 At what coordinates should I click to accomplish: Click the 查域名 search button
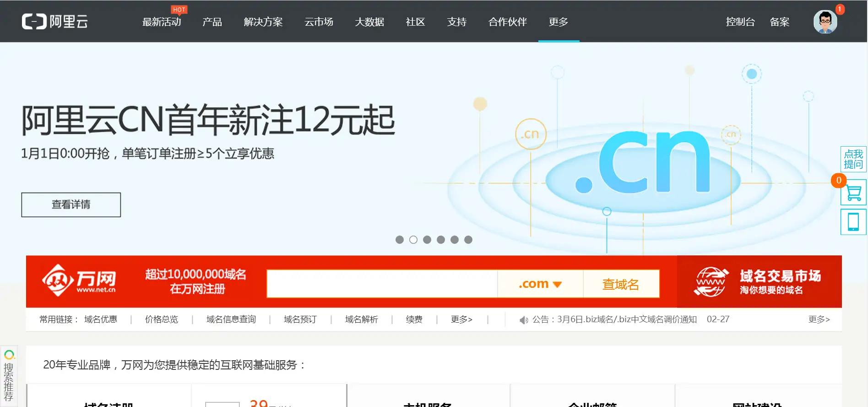(x=621, y=284)
